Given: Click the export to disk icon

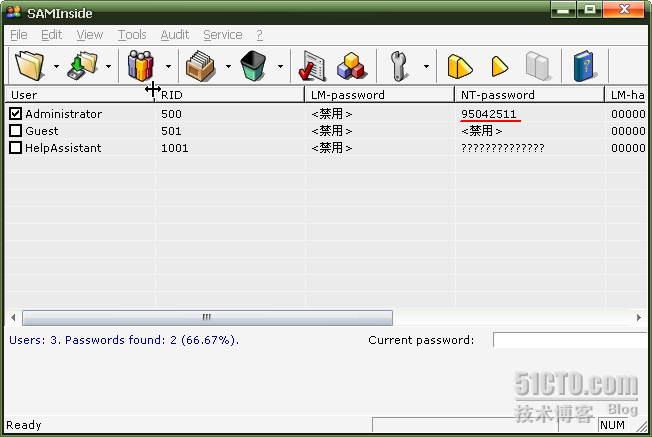Looking at the screenshot, I should point(82,66).
